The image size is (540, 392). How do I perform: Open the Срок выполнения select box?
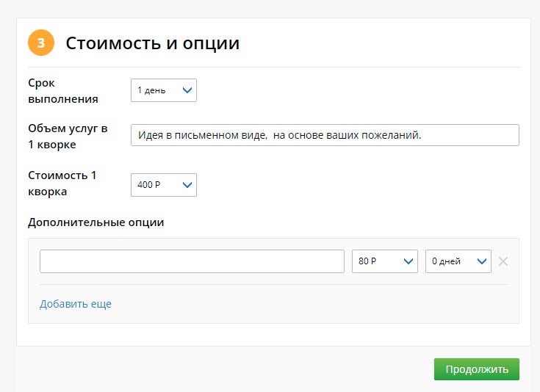pyautogui.click(x=163, y=90)
